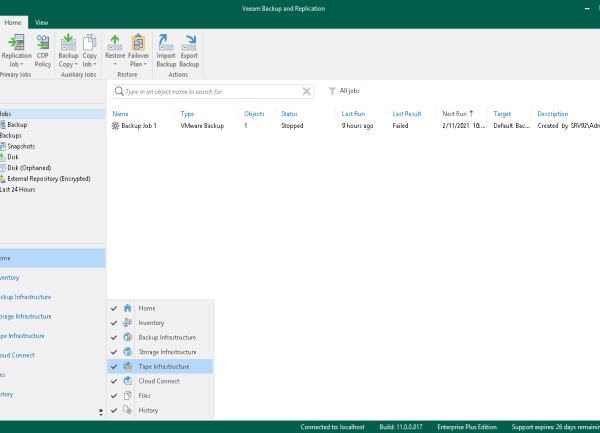Open the Failover Plan dropdown arrow
The width and height of the screenshot is (600, 433).
145,64
